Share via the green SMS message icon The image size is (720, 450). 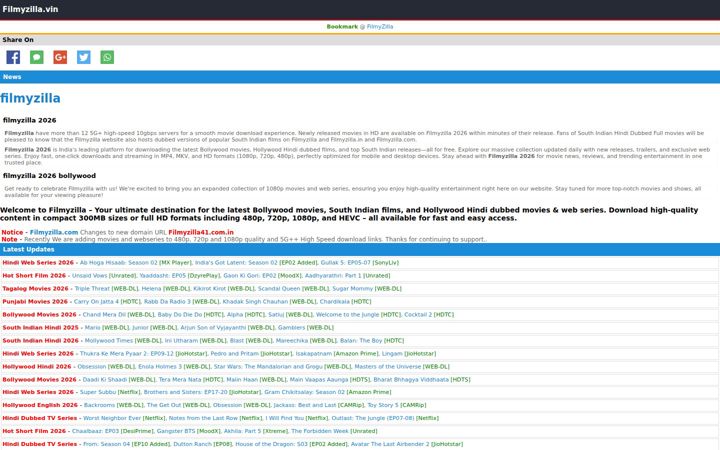pos(37,57)
